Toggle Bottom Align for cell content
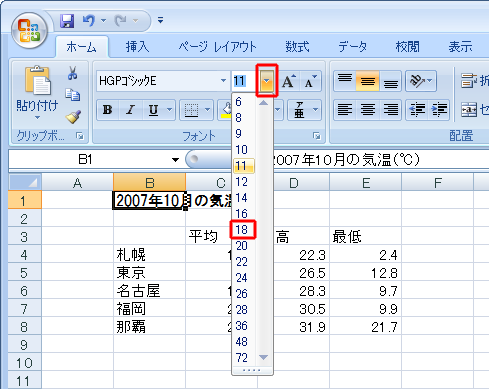Screen dimensions: 489x389 tap(390, 80)
